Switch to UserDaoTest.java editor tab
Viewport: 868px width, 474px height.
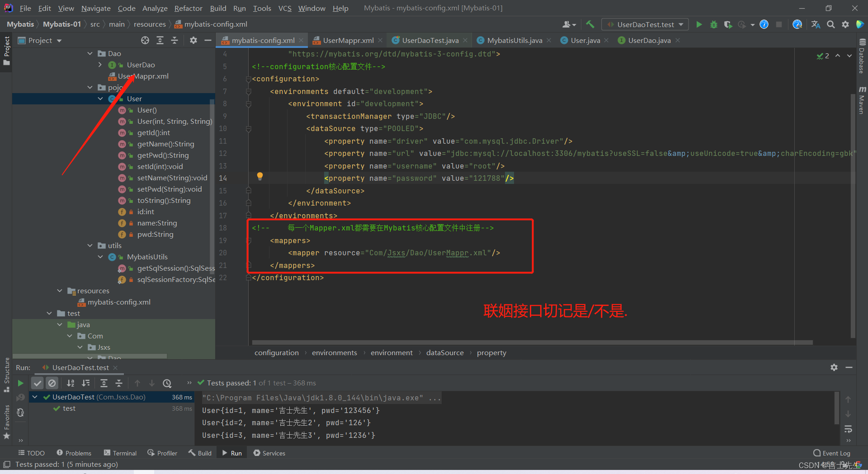[x=430, y=40]
